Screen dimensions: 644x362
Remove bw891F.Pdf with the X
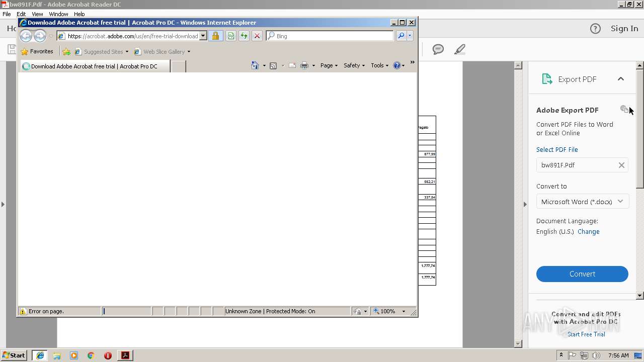621,165
